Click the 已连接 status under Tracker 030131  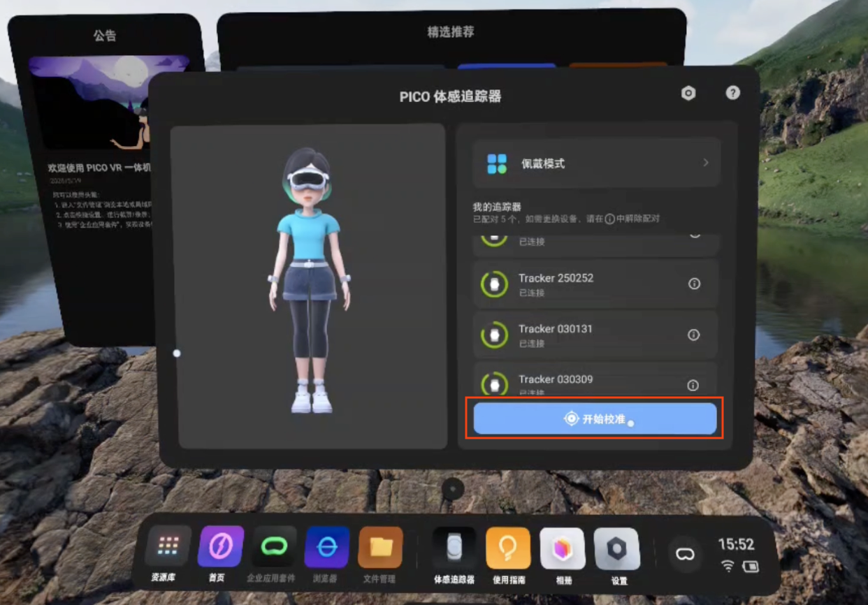(531, 344)
